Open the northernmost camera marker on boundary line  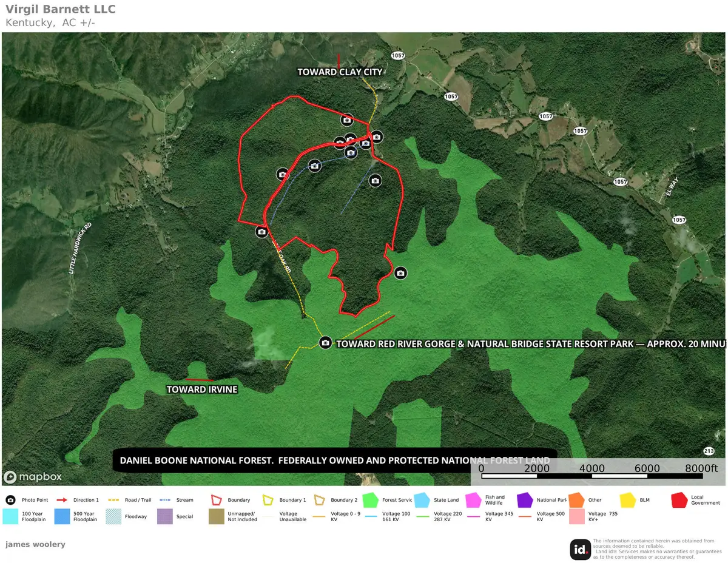[347, 120]
